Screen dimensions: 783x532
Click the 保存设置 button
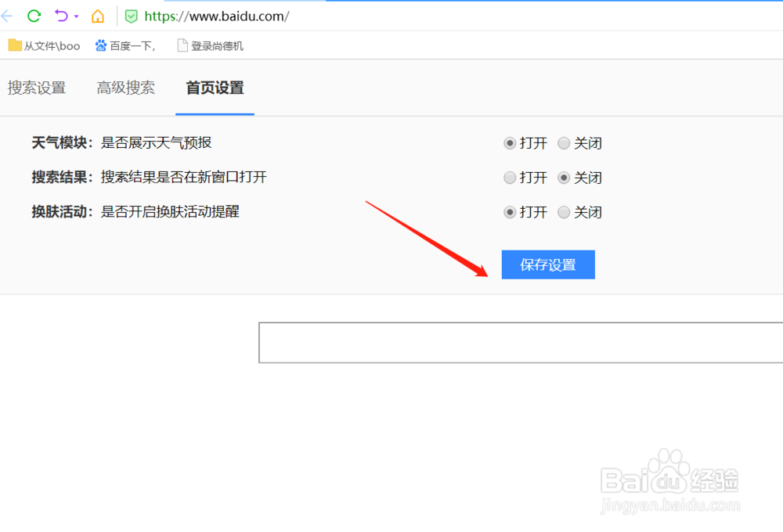(548, 264)
